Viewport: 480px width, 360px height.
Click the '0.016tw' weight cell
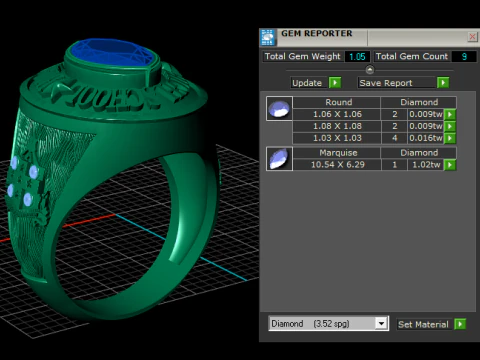426,138
